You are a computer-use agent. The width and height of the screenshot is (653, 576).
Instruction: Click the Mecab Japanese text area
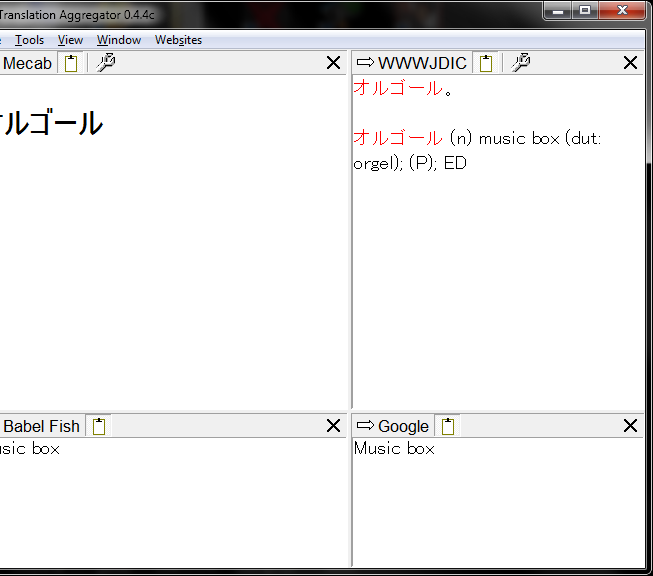(50, 124)
